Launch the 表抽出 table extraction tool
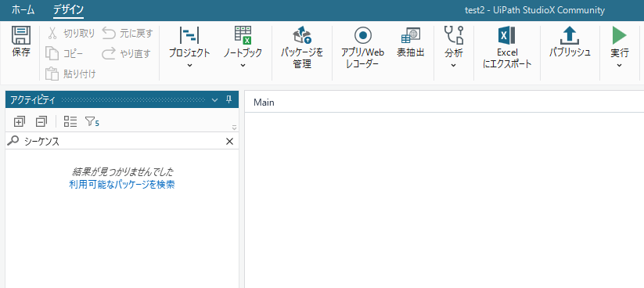 [410, 35]
